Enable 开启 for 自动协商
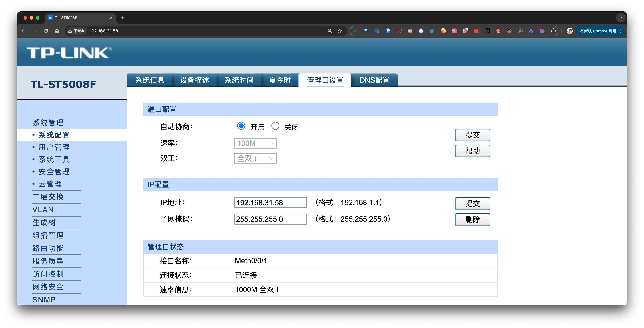Screen dimensions: 644x328 point(241,126)
